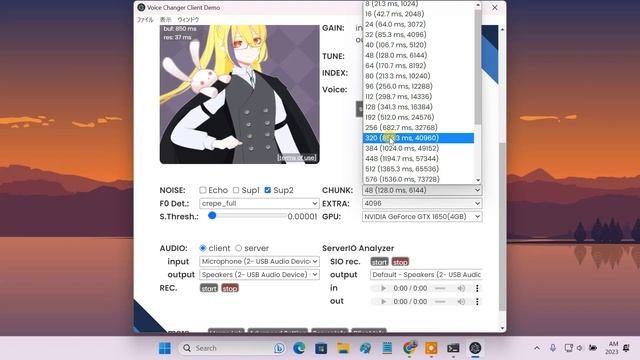Select the 128 (341.3 ms, 16384) chunk option

pos(418,107)
